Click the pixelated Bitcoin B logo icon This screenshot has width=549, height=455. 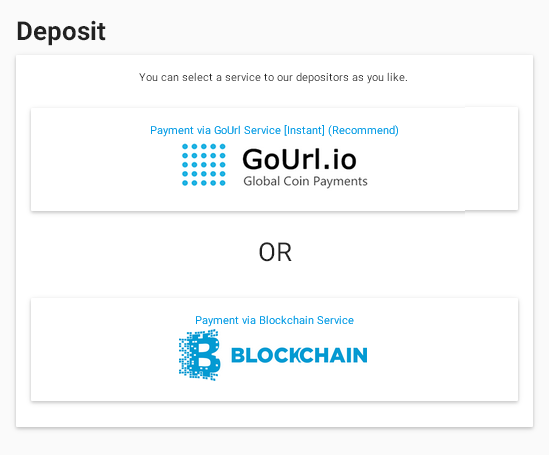[200, 355]
